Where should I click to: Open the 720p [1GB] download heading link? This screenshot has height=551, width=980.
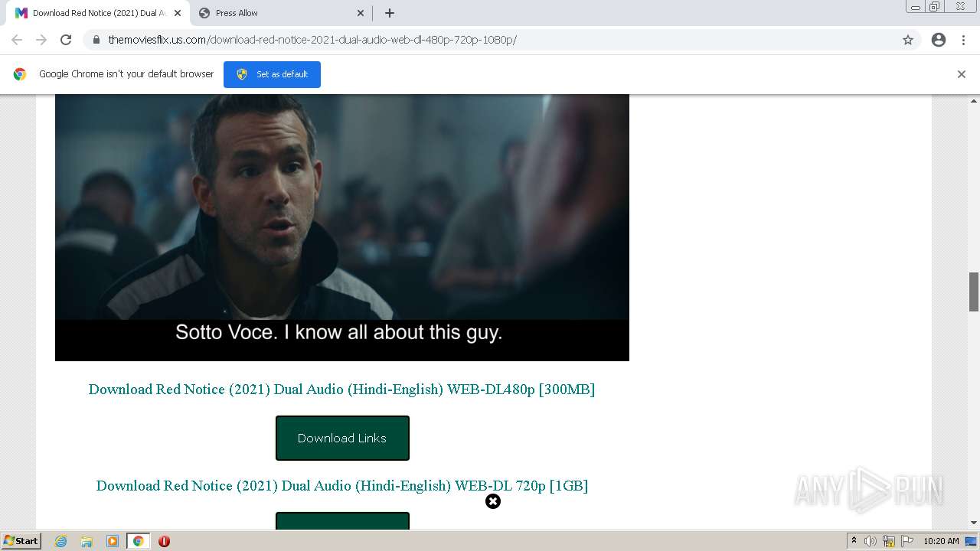coord(341,485)
